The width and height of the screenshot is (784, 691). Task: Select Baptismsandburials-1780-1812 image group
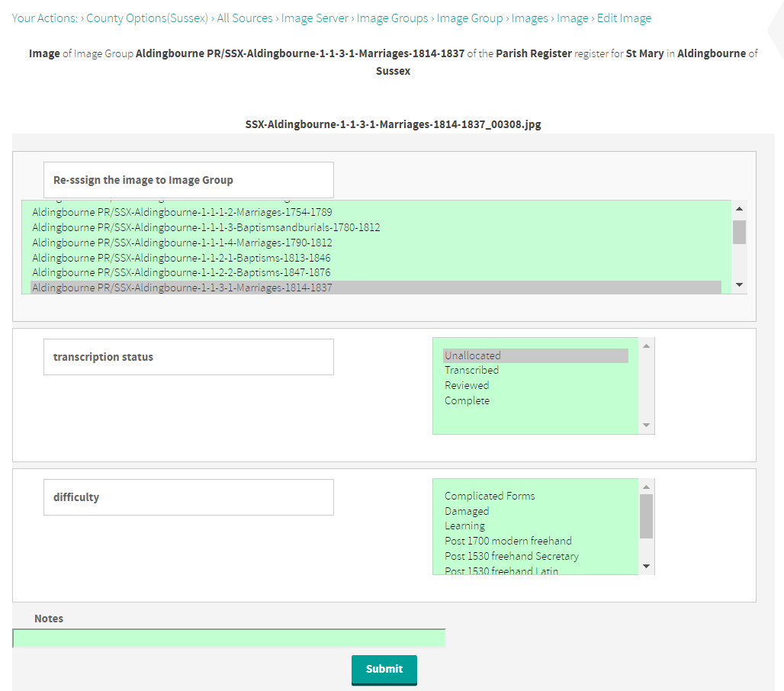(206, 227)
